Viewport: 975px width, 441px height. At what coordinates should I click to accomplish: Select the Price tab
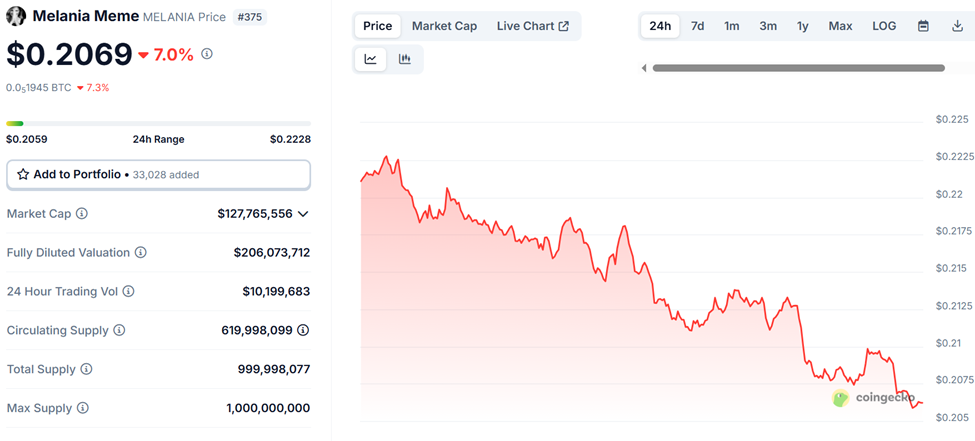click(378, 26)
